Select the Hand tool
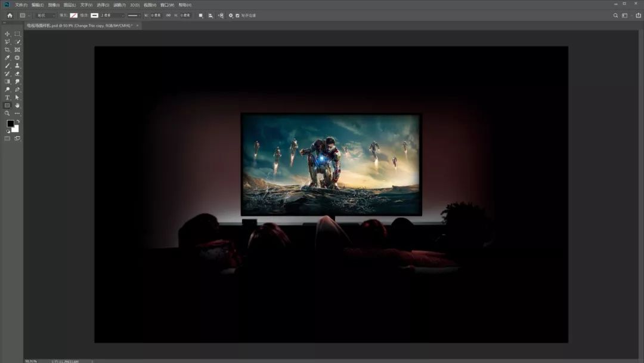Image resolution: width=644 pixels, height=363 pixels. tap(17, 105)
